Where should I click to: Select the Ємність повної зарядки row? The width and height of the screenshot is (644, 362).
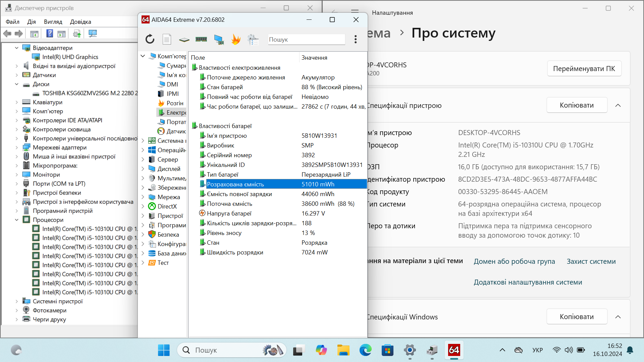278,194
